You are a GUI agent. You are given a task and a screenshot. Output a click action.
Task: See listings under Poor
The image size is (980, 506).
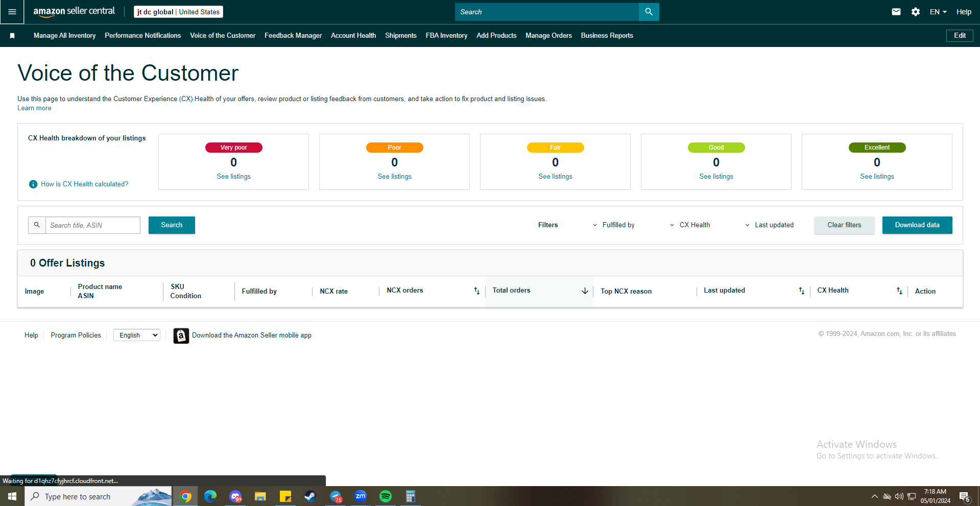(x=395, y=177)
